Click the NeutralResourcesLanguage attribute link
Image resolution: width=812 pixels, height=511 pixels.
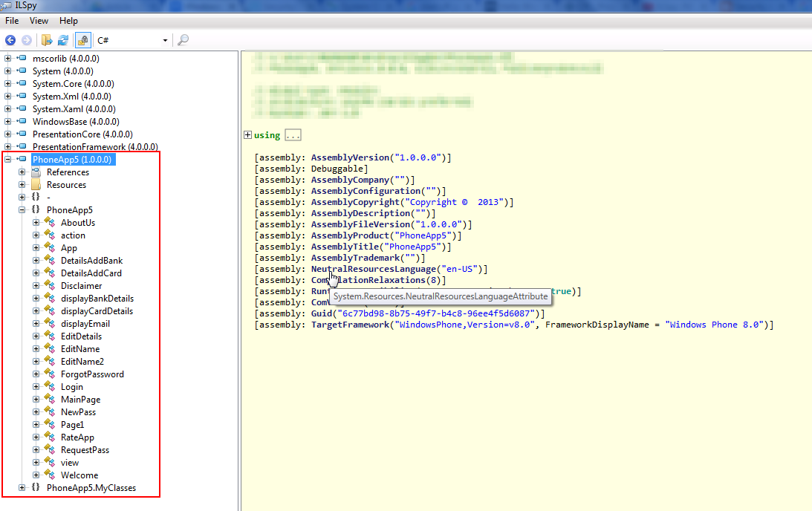pyautogui.click(x=374, y=269)
